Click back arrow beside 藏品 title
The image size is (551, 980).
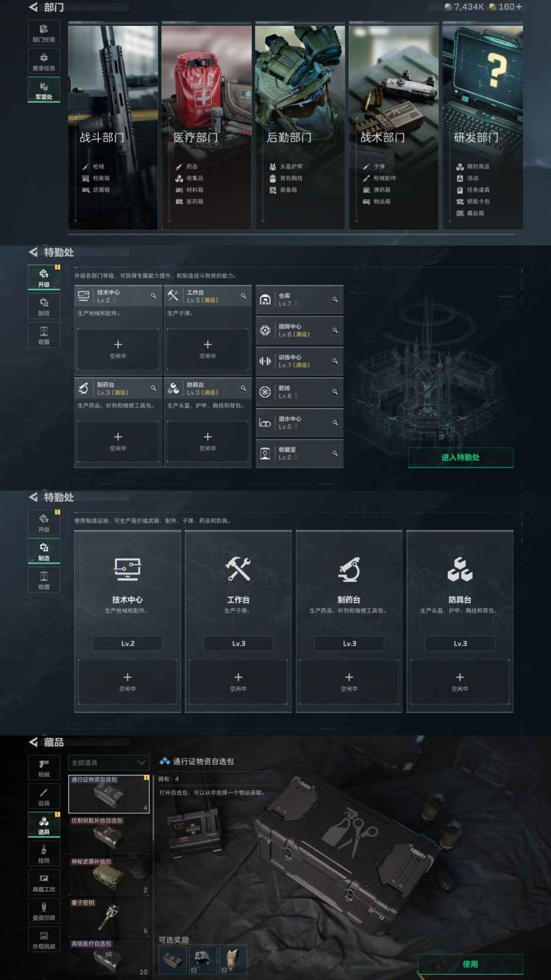click(x=33, y=742)
